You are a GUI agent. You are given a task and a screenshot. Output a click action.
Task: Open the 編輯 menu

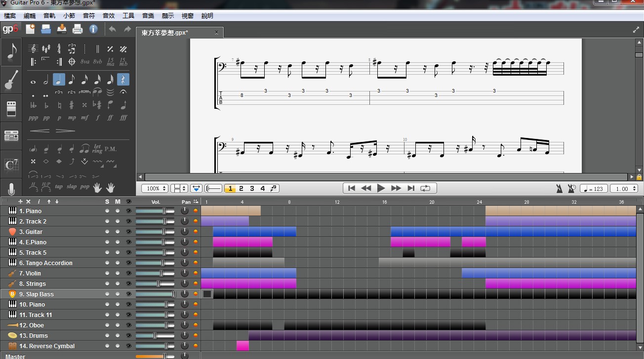[30, 16]
